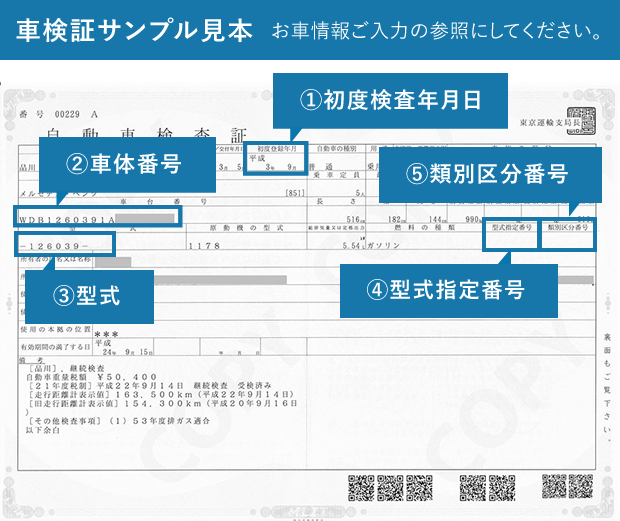This screenshot has width=620, height=521.
Task: Select the bracketed code [851]
Action: (295, 193)
